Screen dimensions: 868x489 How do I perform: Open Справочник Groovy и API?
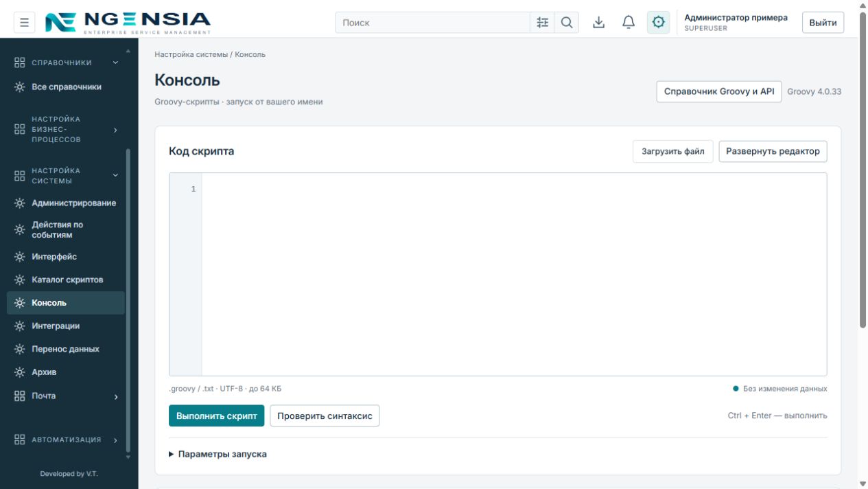pyautogui.click(x=719, y=91)
